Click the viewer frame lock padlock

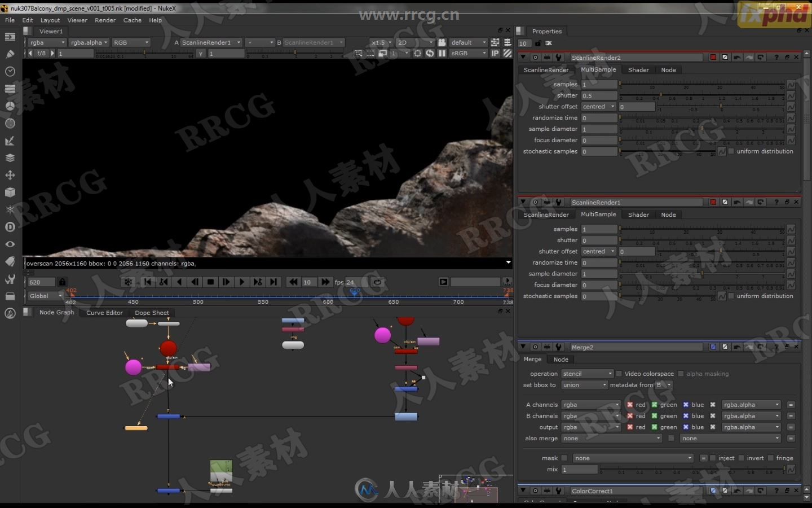pyautogui.click(x=63, y=282)
